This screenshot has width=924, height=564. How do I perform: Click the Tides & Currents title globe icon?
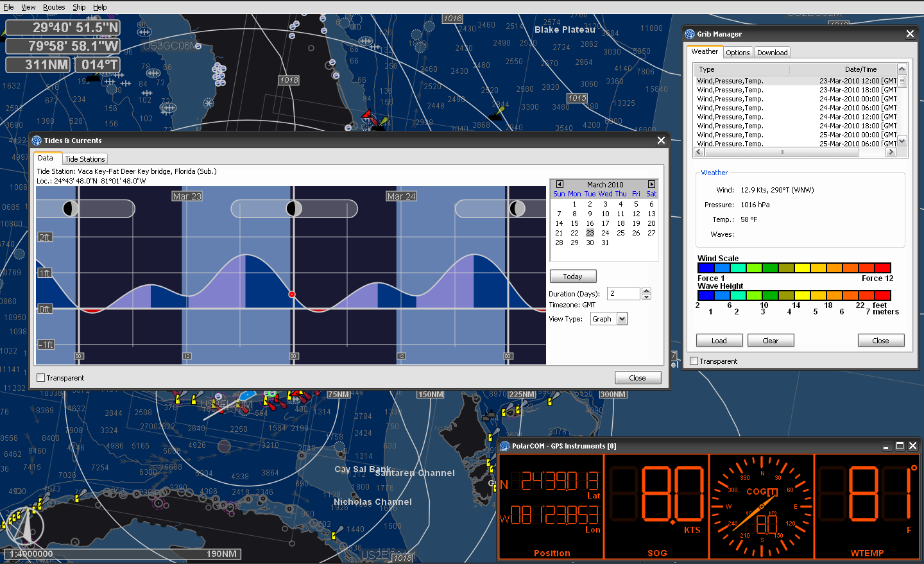click(37, 141)
